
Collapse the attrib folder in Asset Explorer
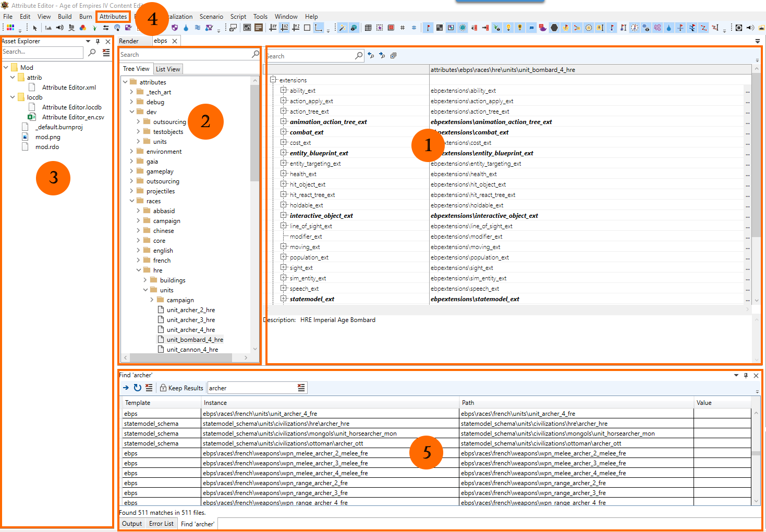(13, 77)
